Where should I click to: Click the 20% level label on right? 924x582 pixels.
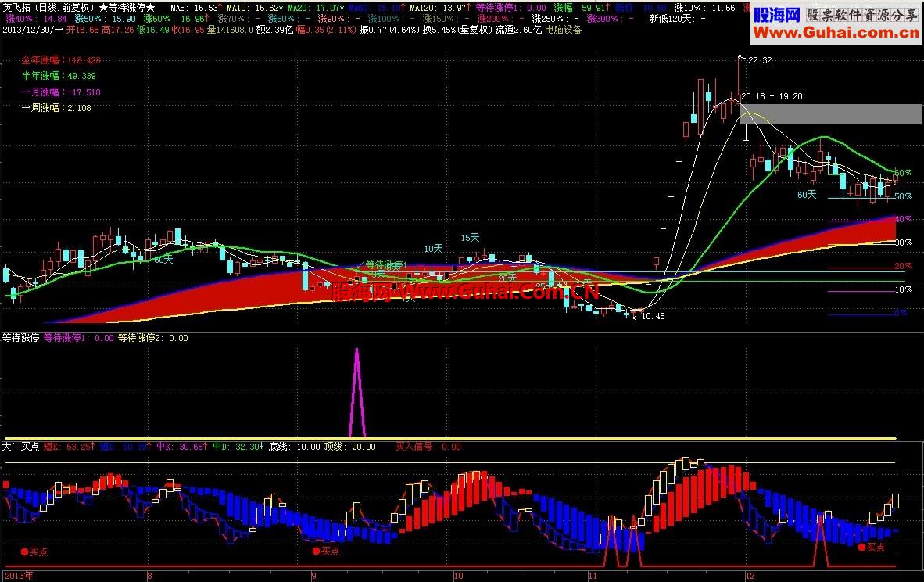click(x=903, y=266)
